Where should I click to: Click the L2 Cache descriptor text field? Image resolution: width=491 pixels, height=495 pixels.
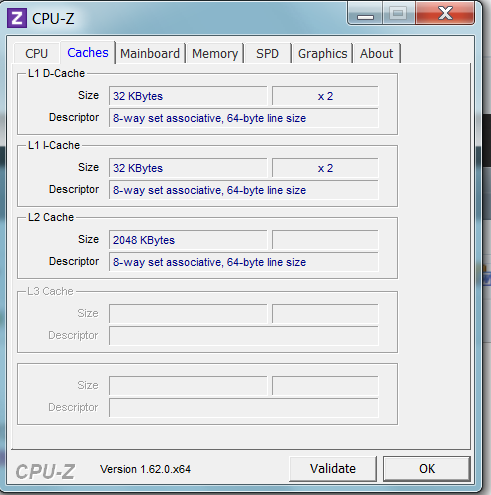click(x=244, y=262)
